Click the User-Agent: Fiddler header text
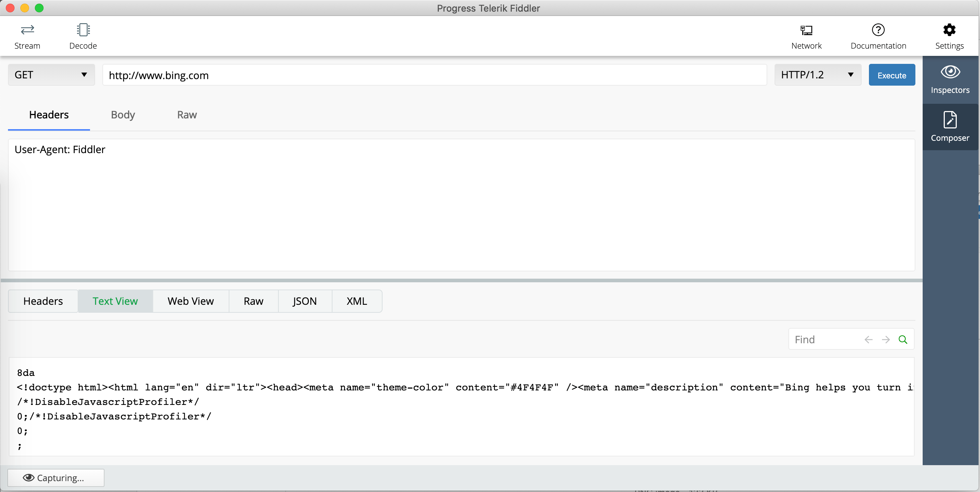The width and height of the screenshot is (980, 492). click(60, 149)
